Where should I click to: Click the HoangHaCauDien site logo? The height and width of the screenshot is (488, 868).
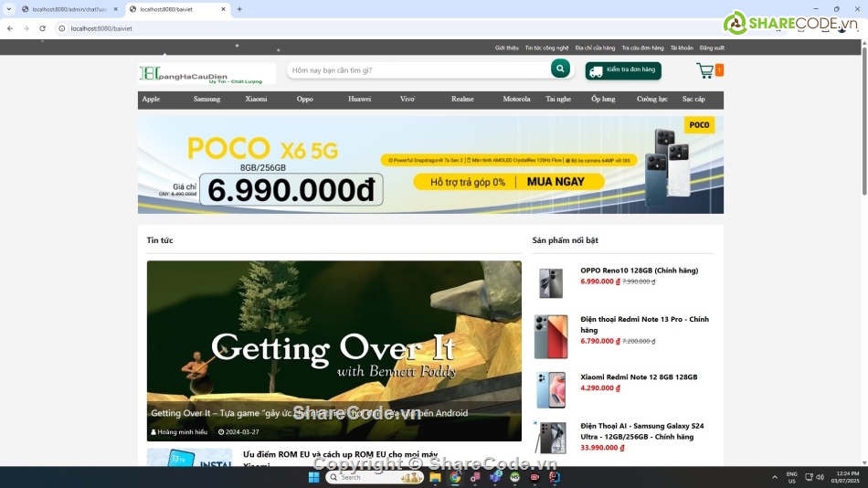(207, 74)
